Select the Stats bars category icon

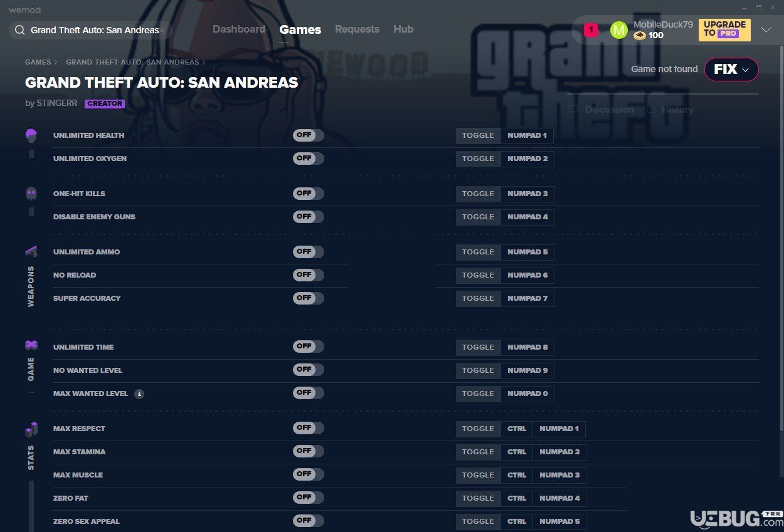click(31, 429)
